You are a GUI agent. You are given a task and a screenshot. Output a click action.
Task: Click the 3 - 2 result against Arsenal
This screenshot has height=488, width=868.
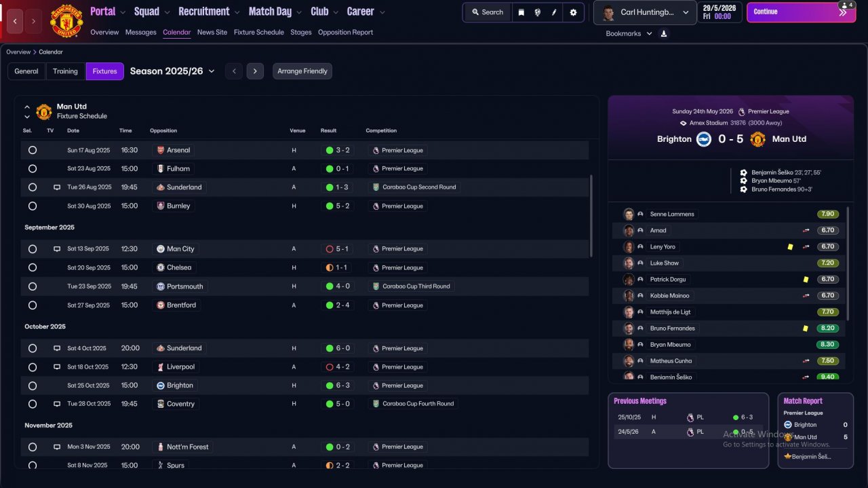(x=338, y=150)
